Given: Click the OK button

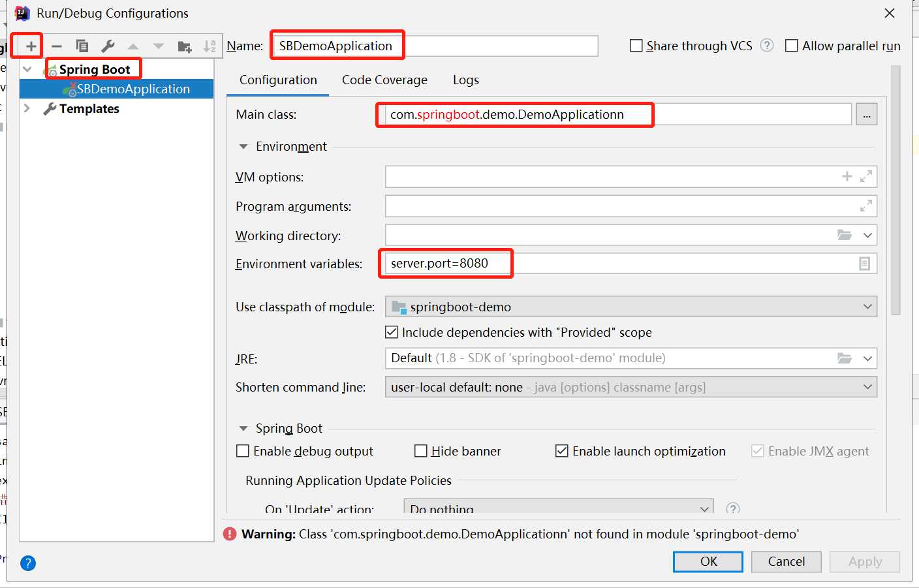Looking at the screenshot, I should click(708, 561).
